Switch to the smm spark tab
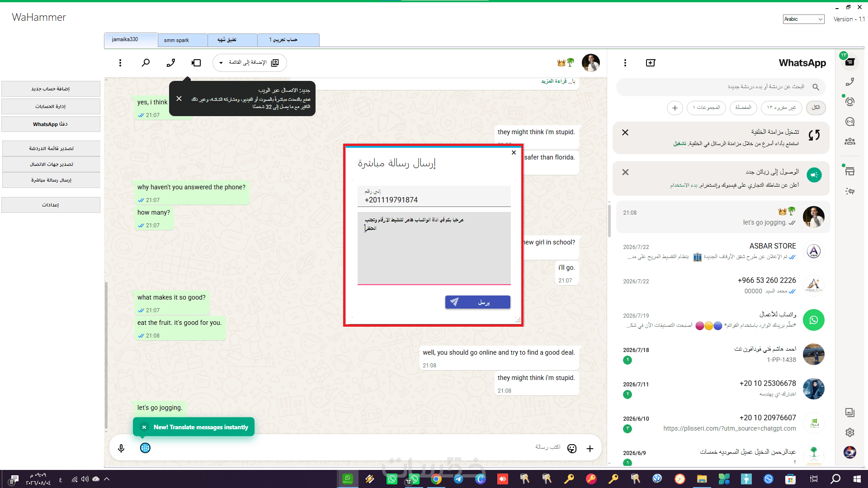This screenshot has width=868, height=488. (x=183, y=40)
